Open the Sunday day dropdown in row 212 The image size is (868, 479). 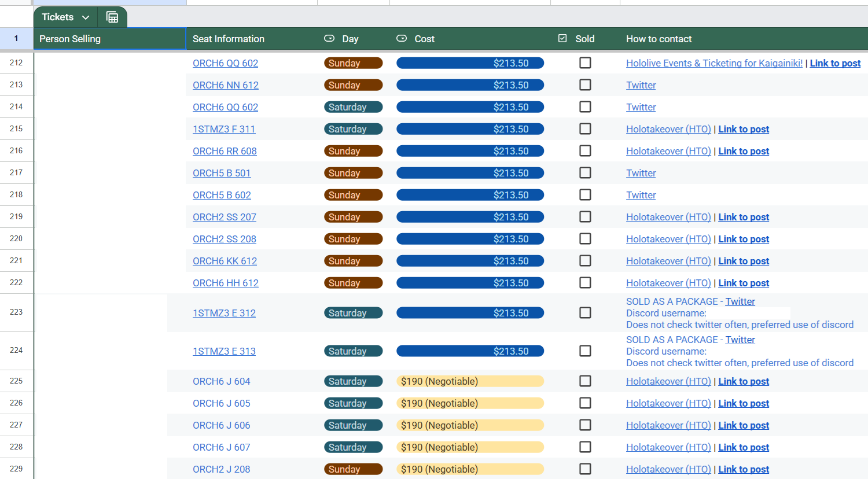(x=353, y=63)
